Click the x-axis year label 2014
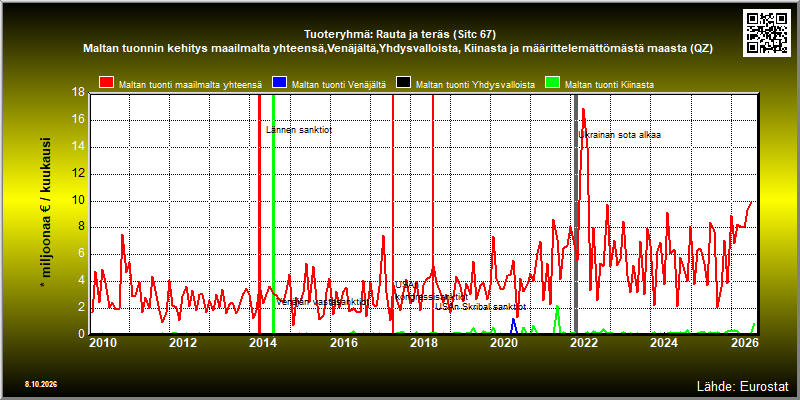800x400 pixels. [263, 343]
